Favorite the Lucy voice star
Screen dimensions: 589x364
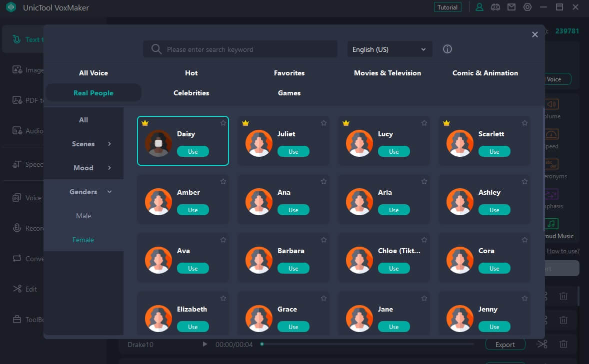click(x=424, y=123)
